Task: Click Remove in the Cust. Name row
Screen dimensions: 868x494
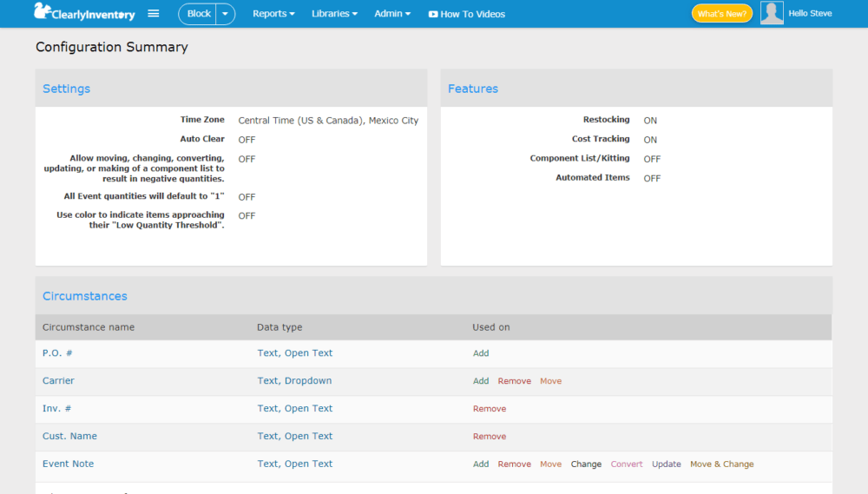Action: (x=490, y=437)
